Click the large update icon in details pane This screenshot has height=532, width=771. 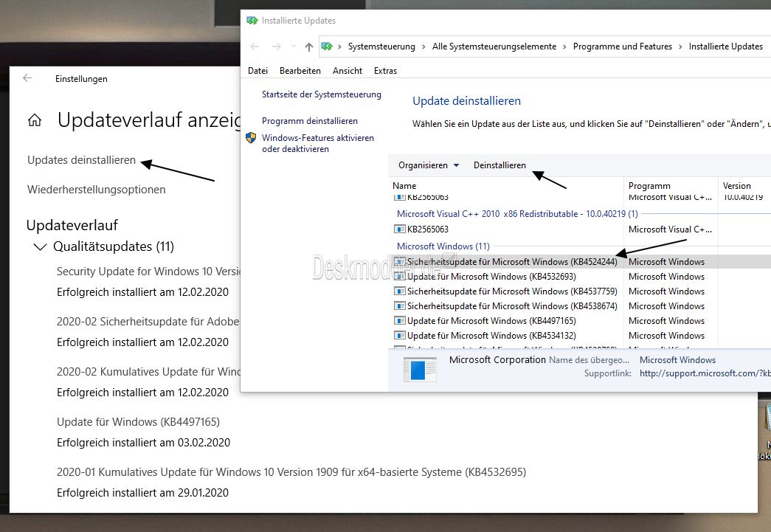[419, 369]
